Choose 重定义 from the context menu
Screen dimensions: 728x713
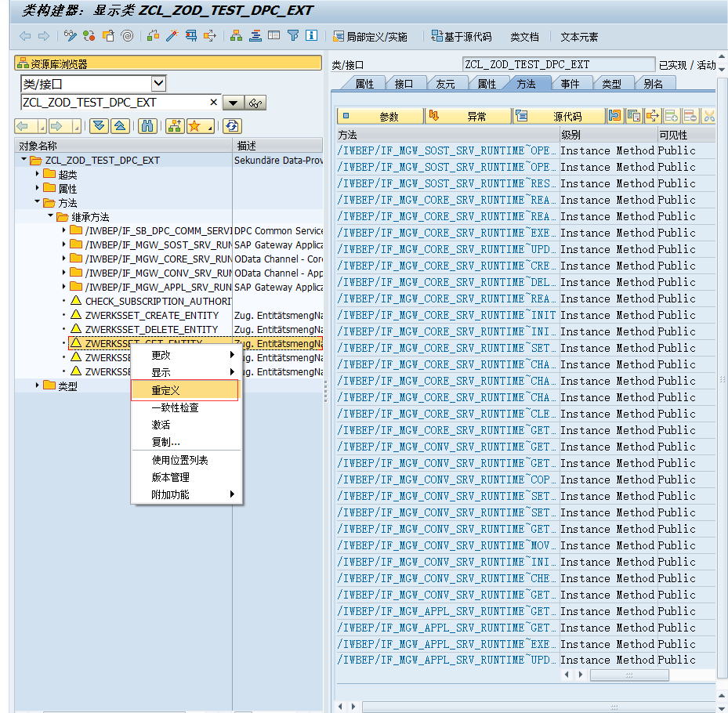click(x=166, y=390)
